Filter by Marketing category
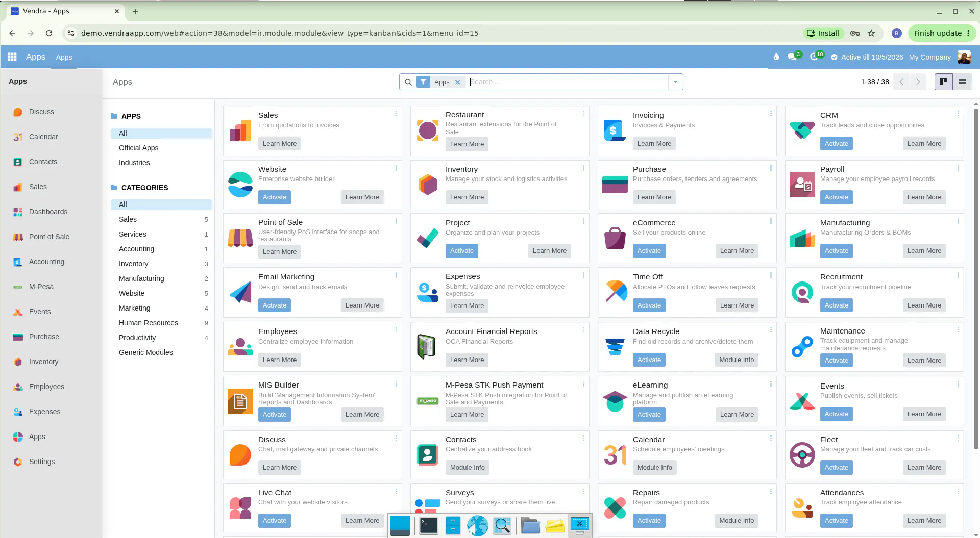Screen dimensions: 980x538 (x=161, y=308)
